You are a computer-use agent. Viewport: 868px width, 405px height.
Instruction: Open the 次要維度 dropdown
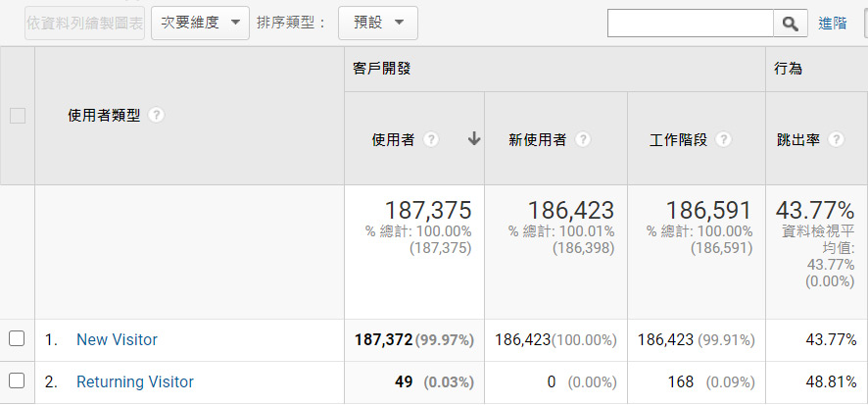pyautogui.click(x=200, y=24)
